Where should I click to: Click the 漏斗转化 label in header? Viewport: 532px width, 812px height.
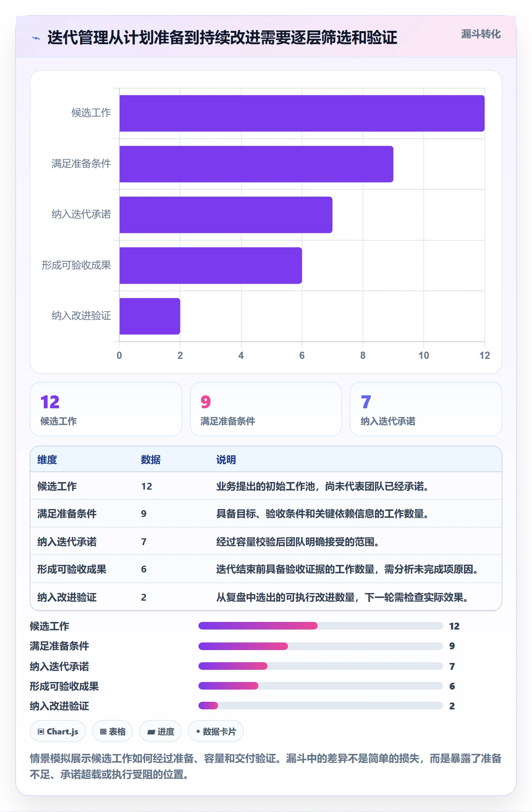pyautogui.click(x=481, y=34)
